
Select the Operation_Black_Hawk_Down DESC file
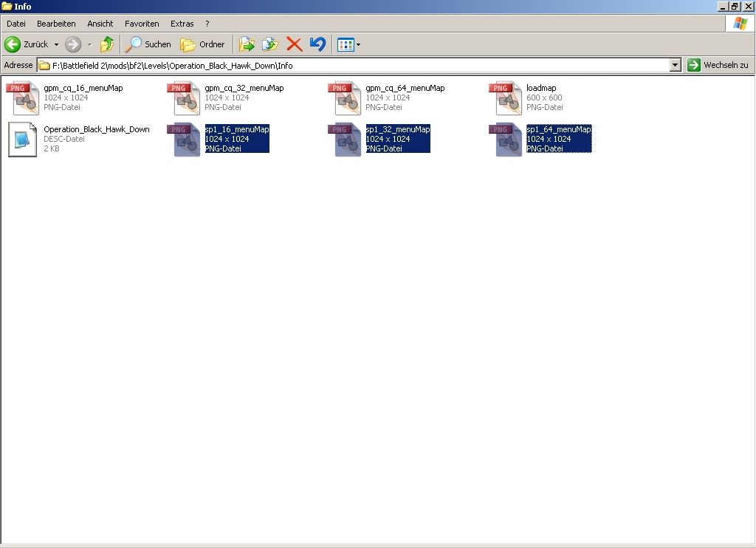[x=96, y=129]
